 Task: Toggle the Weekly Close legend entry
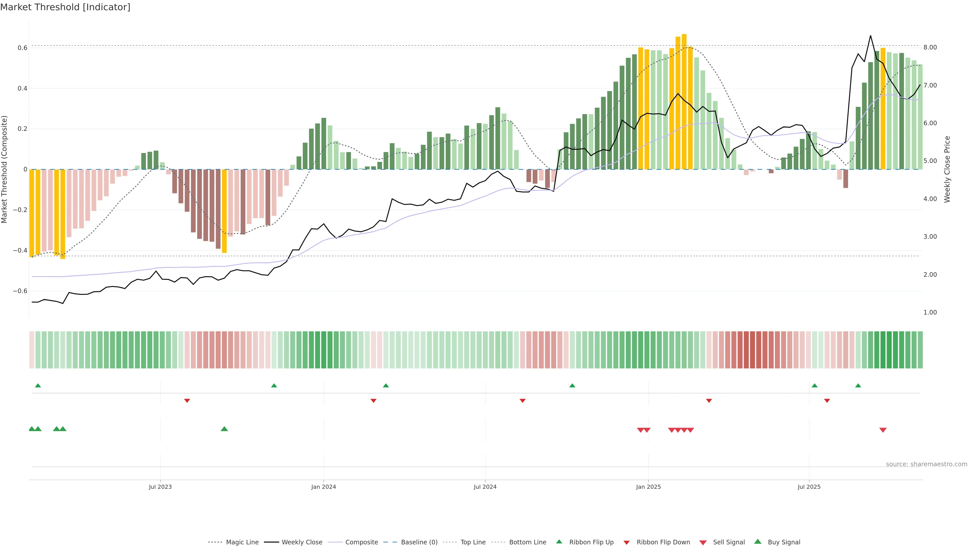click(302, 542)
